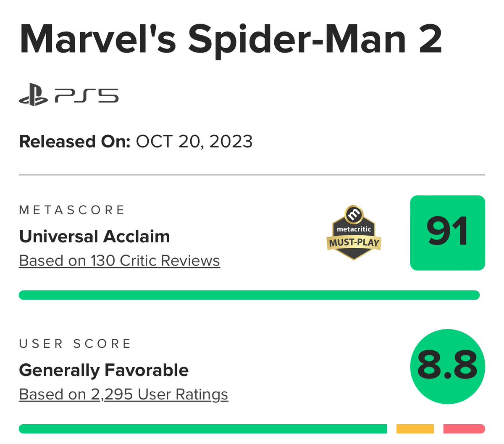Click the 'MUST-PLAY' gold ribbon text
Screen dimensions: 504x444
[x=354, y=243]
